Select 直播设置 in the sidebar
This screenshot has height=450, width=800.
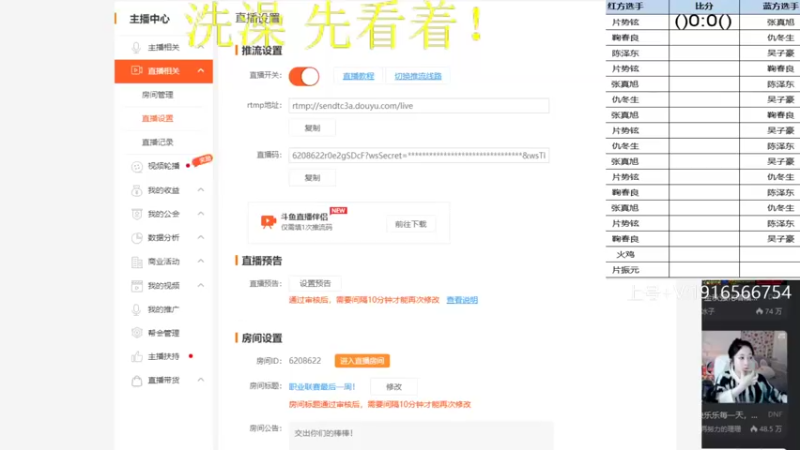[158, 118]
